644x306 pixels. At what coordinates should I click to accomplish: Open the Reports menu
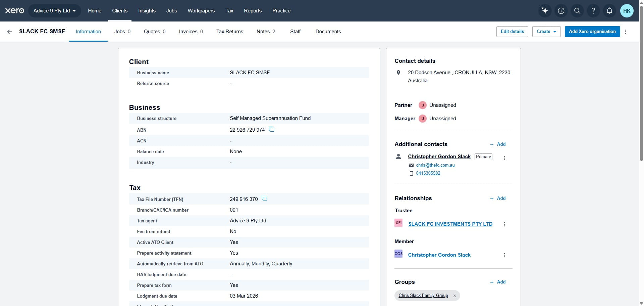(x=253, y=11)
